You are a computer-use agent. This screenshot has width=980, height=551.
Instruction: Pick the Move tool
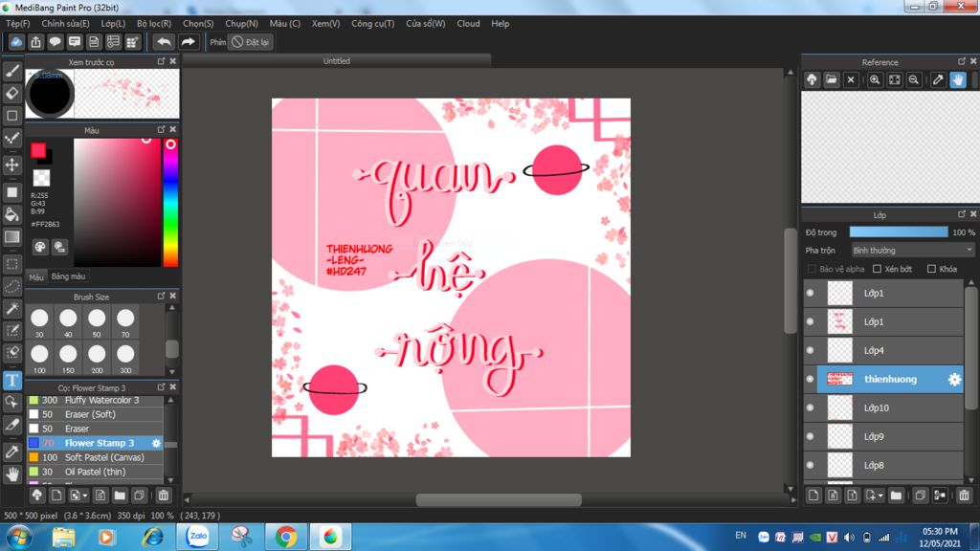click(11, 165)
